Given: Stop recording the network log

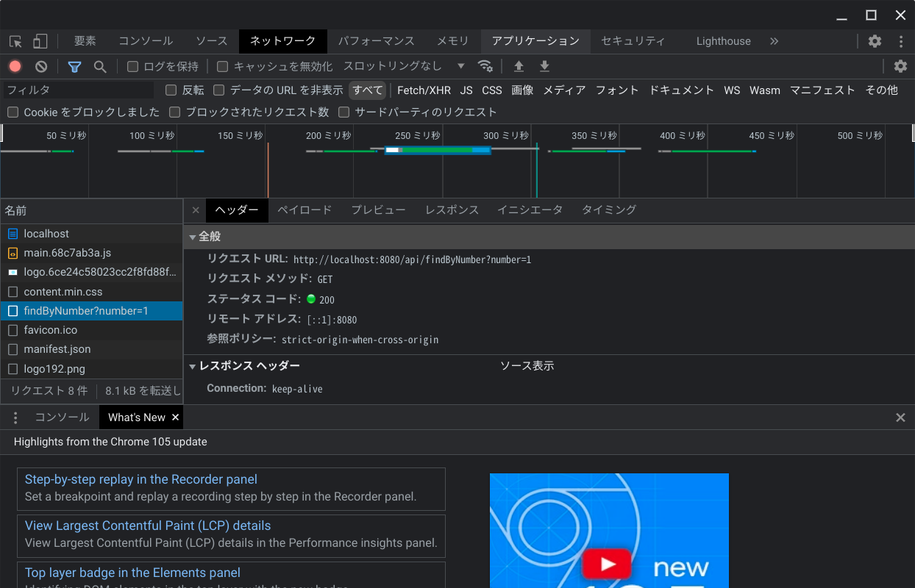Looking at the screenshot, I should point(15,66).
